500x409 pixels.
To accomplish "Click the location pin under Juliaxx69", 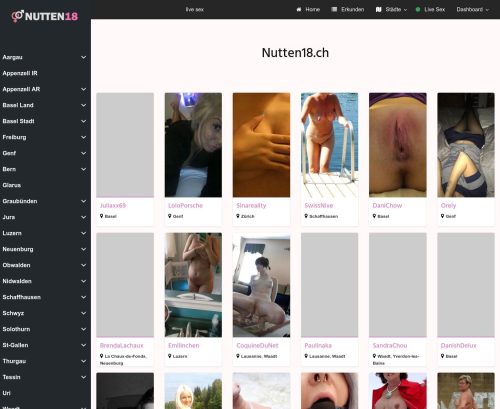I will click(102, 216).
